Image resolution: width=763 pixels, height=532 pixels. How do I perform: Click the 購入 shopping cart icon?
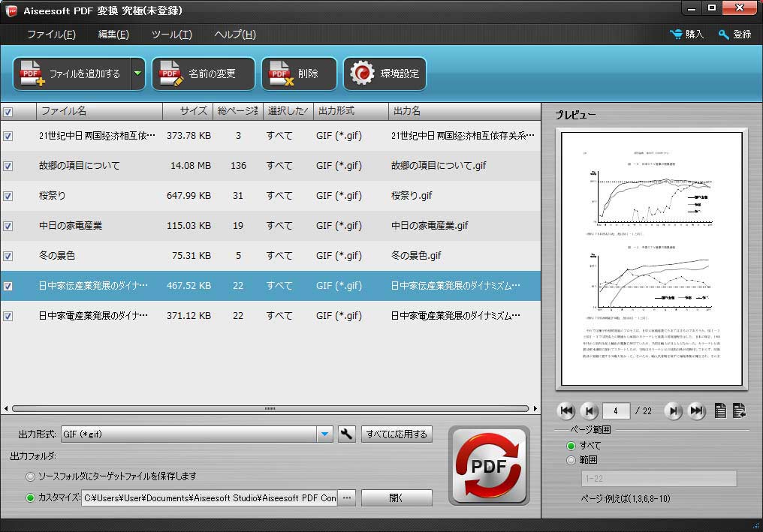coord(677,35)
